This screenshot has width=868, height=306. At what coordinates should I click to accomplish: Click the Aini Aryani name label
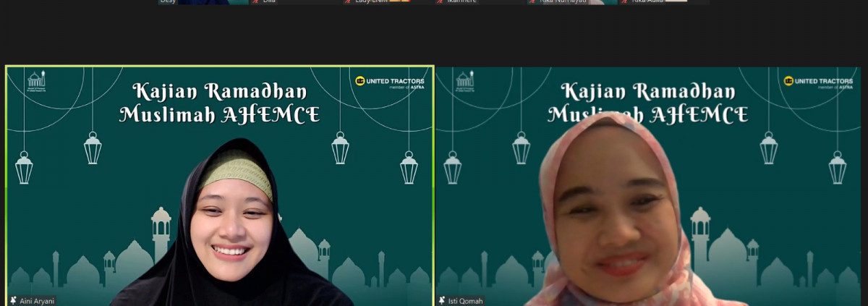[36, 300]
